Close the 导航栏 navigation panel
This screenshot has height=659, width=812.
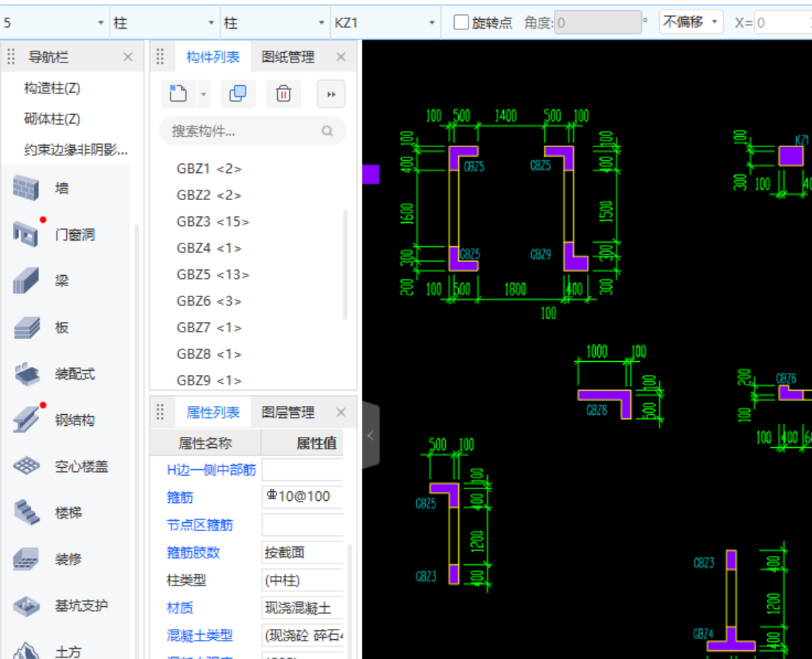click(128, 57)
